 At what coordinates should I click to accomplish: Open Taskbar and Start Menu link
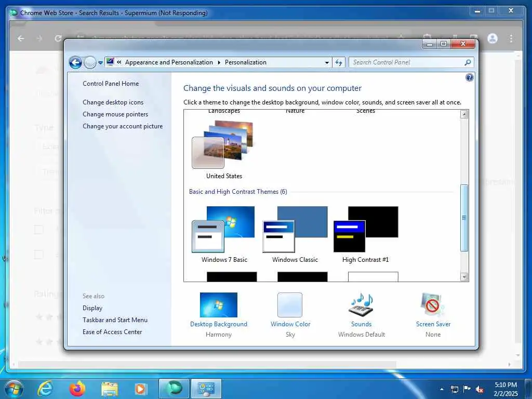tap(115, 320)
